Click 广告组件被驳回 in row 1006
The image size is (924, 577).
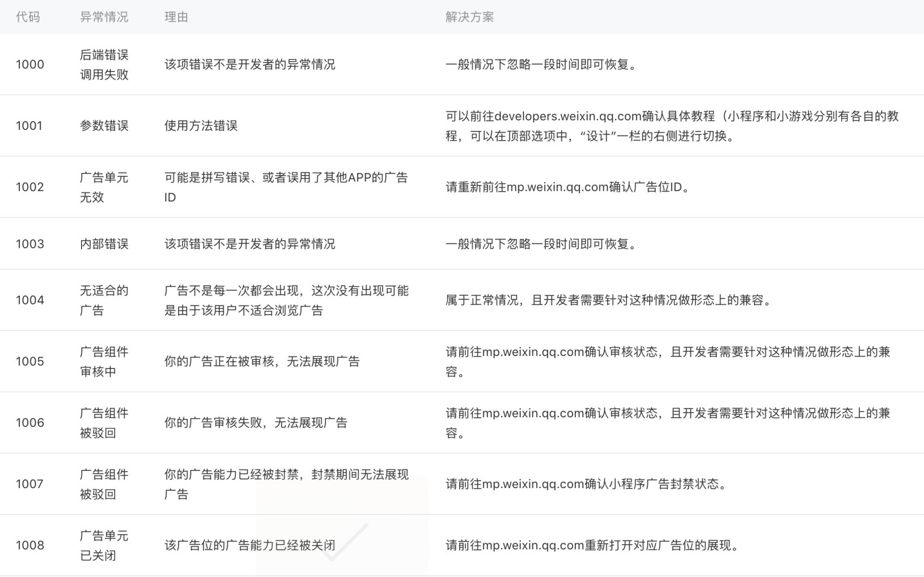point(104,423)
